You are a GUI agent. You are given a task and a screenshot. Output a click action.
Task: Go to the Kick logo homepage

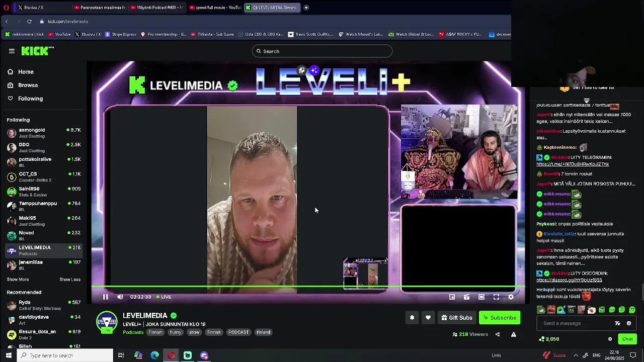coord(37,51)
